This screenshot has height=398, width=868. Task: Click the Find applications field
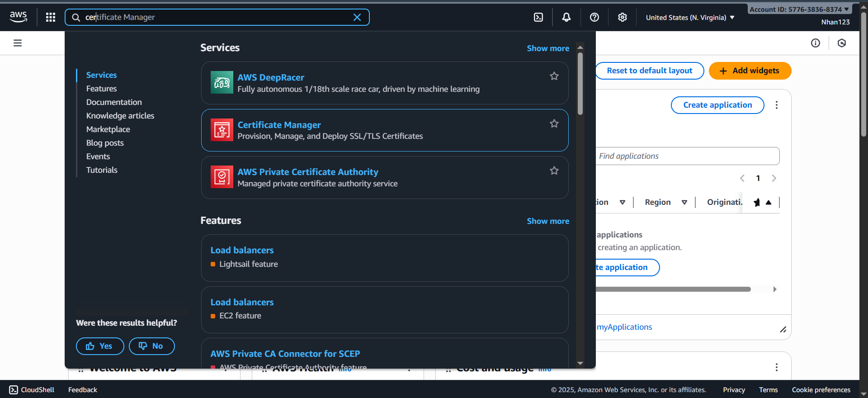[687, 156]
